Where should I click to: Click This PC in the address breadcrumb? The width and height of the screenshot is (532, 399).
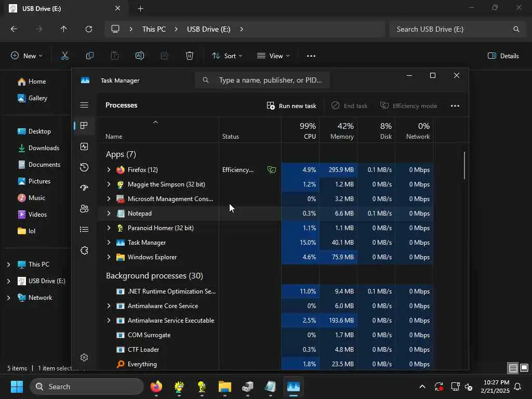click(154, 29)
